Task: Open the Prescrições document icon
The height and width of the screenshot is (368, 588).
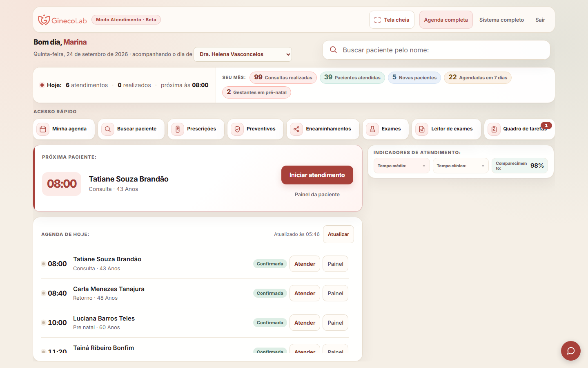Action: pyautogui.click(x=178, y=129)
